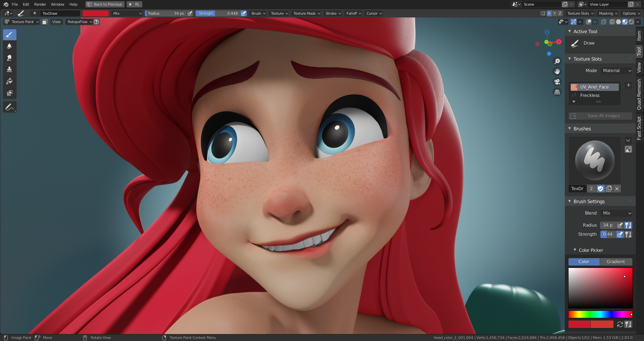Viewport: 644px width, 341px height.
Task: Collapse the Brush Settings panel
Action: coord(569,201)
